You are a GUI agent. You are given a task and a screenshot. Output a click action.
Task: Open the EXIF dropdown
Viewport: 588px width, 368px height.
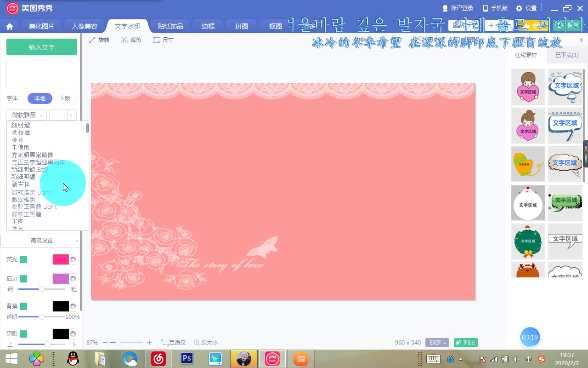pos(437,343)
